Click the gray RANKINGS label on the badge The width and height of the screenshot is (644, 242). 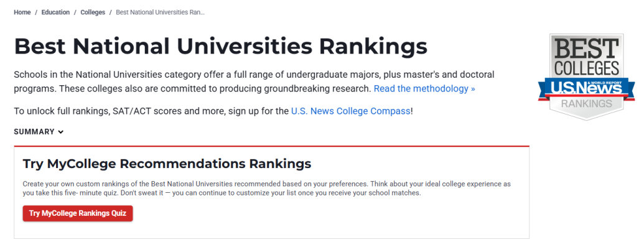(587, 103)
